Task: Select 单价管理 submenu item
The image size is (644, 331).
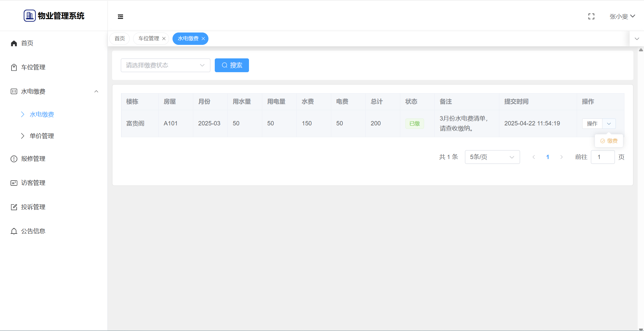Action: coord(42,136)
